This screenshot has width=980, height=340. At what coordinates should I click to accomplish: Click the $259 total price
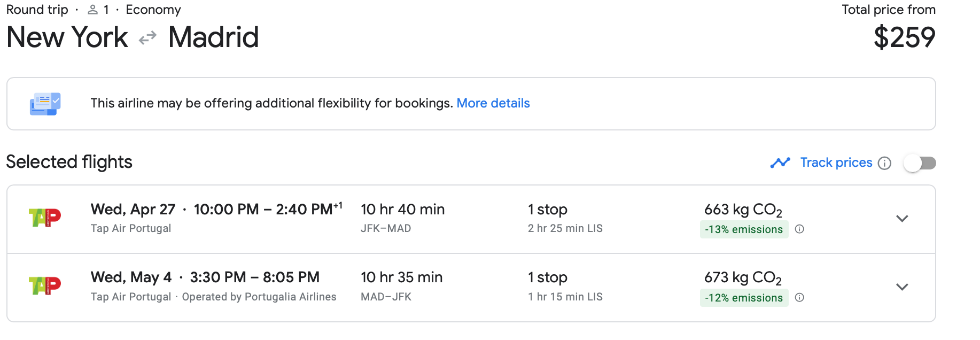tap(904, 37)
